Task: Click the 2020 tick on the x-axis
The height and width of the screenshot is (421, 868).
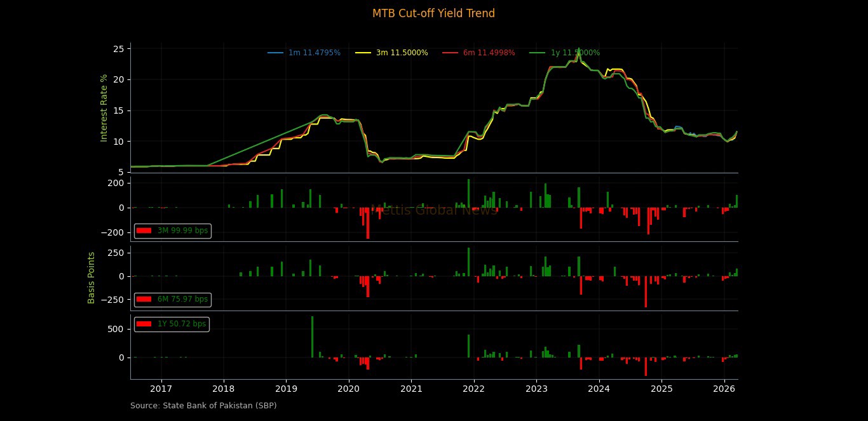Action: [349, 389]
